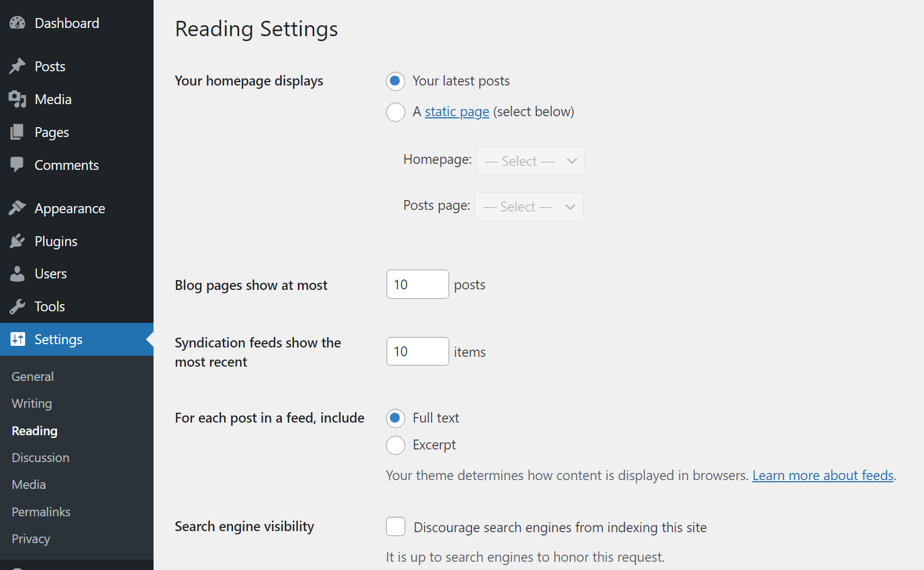Open Comments via the speech bubble icon
924x570 pixels.
17,164
